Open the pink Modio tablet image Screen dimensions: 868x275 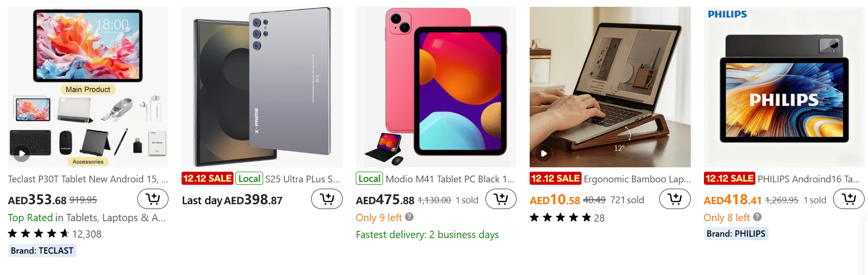(x=435, y=87)
